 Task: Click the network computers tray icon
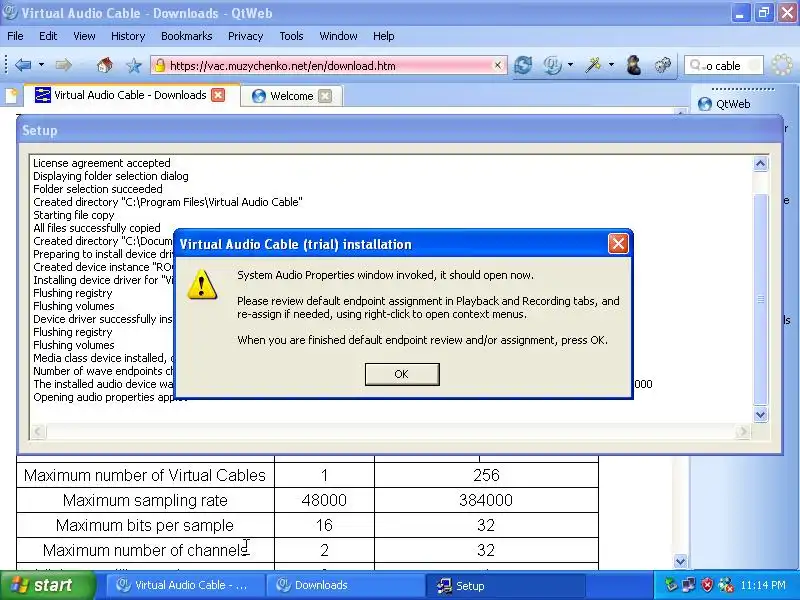pos(688,585)
